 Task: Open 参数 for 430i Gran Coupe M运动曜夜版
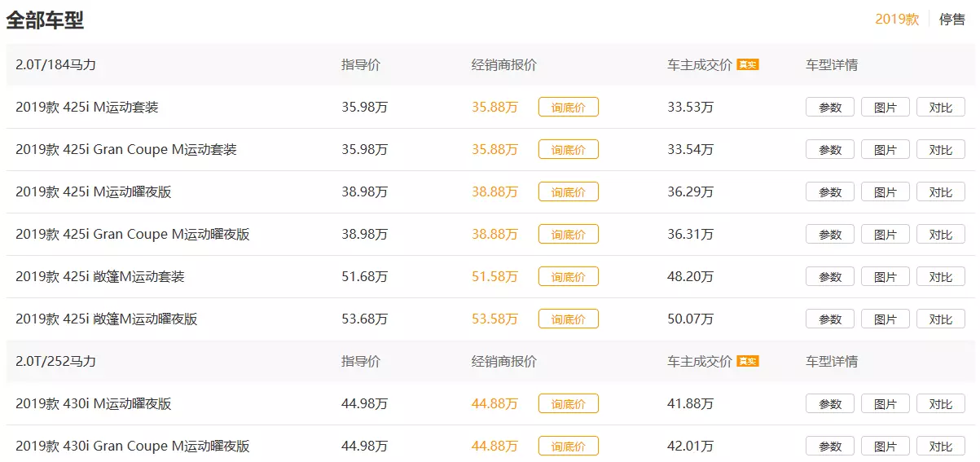point(830,447)
